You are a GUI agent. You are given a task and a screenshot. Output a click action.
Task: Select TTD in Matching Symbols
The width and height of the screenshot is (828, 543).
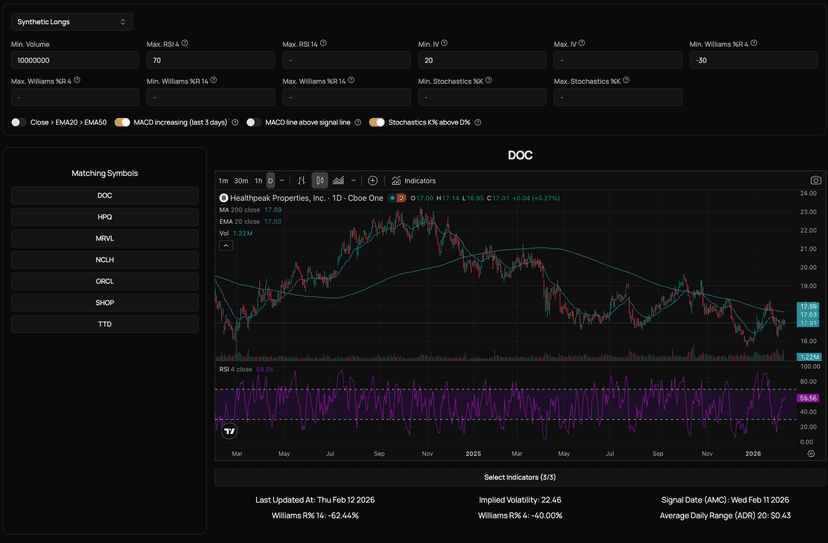click(105, 324)
